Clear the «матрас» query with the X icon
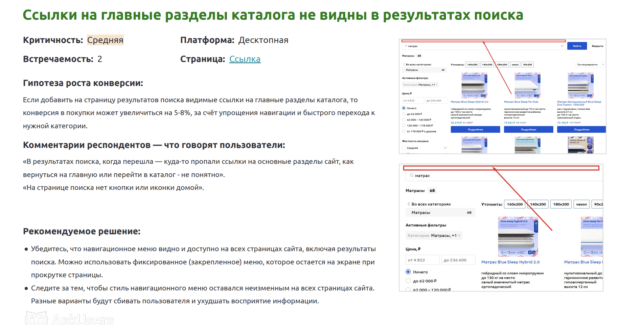Viewport: 644px width, 325px height. 562,46
